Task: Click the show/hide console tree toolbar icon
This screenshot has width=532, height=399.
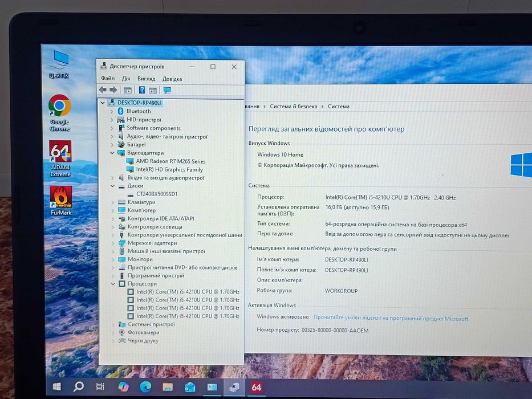Action: 128,90
